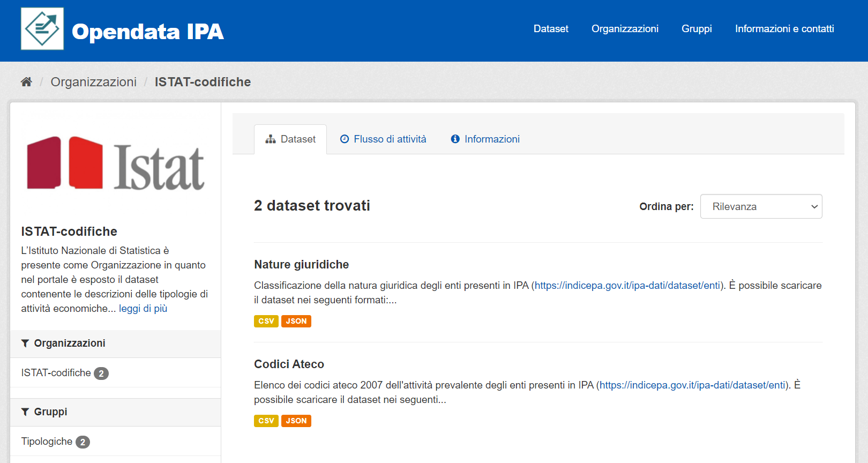The height and width of the screenshot is (463, 868).
Task: Click the Istat organization logo
Action: (116, 163)
